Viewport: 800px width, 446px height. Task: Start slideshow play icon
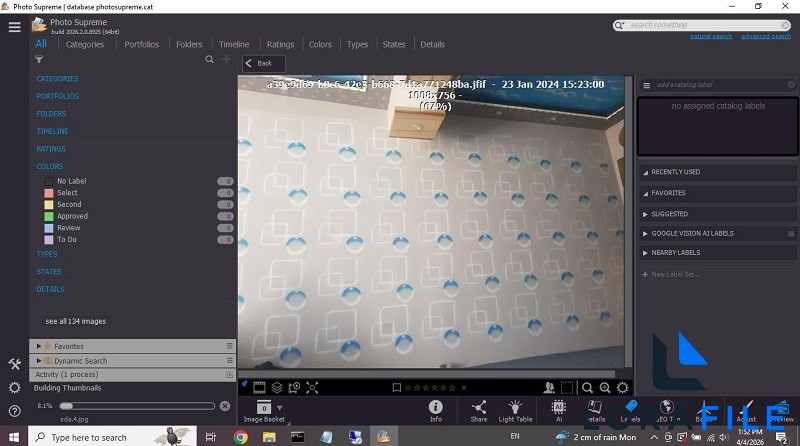pyautogui.click(x=294, y=388)
